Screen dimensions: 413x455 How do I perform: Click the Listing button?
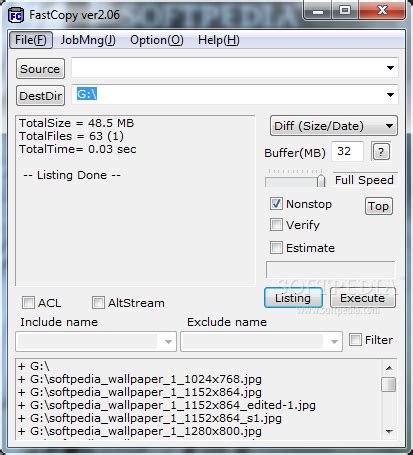point(293,298)
